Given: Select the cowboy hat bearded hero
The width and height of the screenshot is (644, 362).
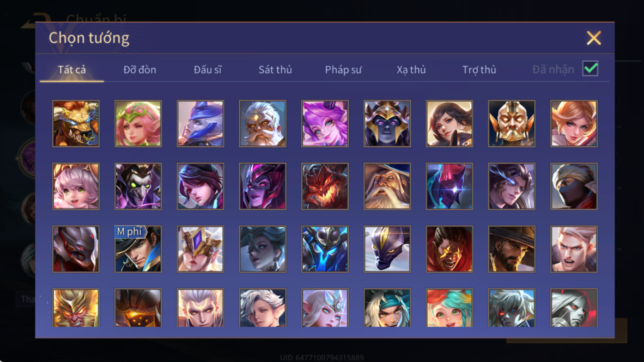Looking at the screenshot, I should (x=512, y=249).
